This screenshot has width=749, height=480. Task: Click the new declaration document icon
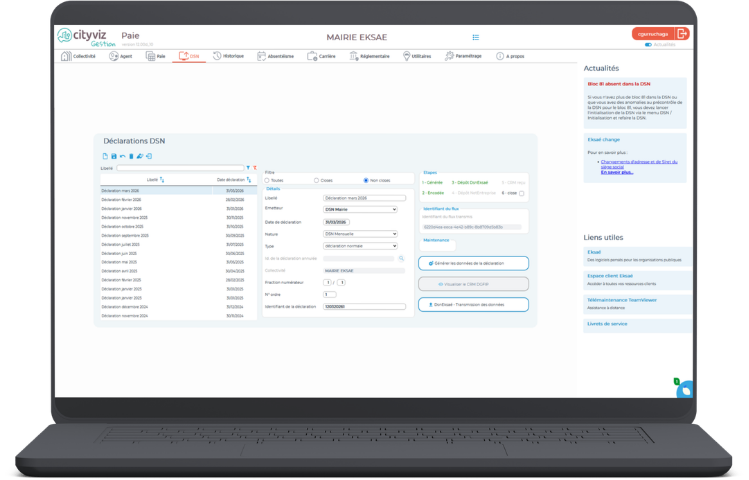click(105, 156)
